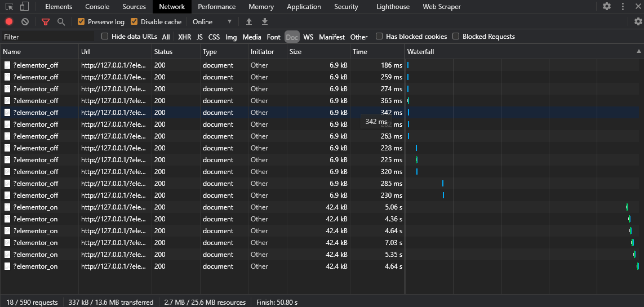The height and width of the screenshot is (307, 644).
Task: Open the Application tab
Action: click(304, 7)
